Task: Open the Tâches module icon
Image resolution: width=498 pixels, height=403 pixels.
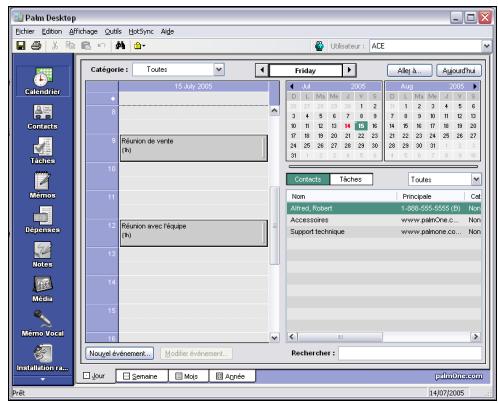Action: [x=43, y=151]
